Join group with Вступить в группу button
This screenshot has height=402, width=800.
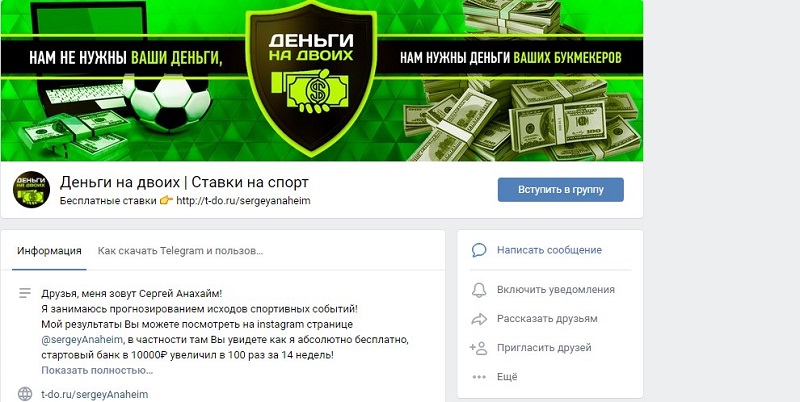point(561,189)
